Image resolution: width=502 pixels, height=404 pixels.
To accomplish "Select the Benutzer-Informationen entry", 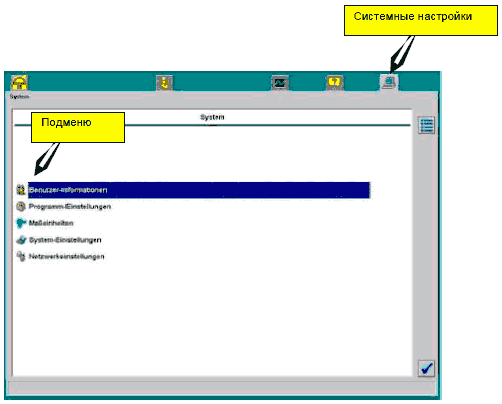I will click(x=199, y=190).
